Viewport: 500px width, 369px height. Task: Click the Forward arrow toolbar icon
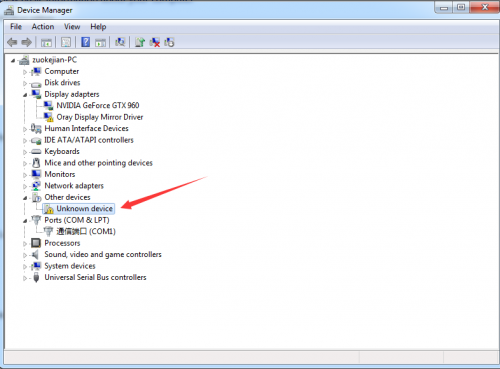point(26,42)
